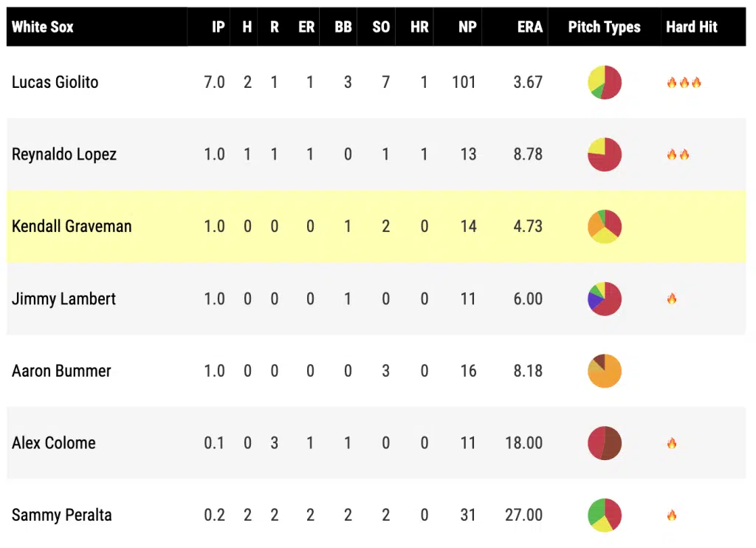Click Reynaldo Lopez's two hard hit flames
Viewport: 756px width, 548px height.
click(678, 154)
